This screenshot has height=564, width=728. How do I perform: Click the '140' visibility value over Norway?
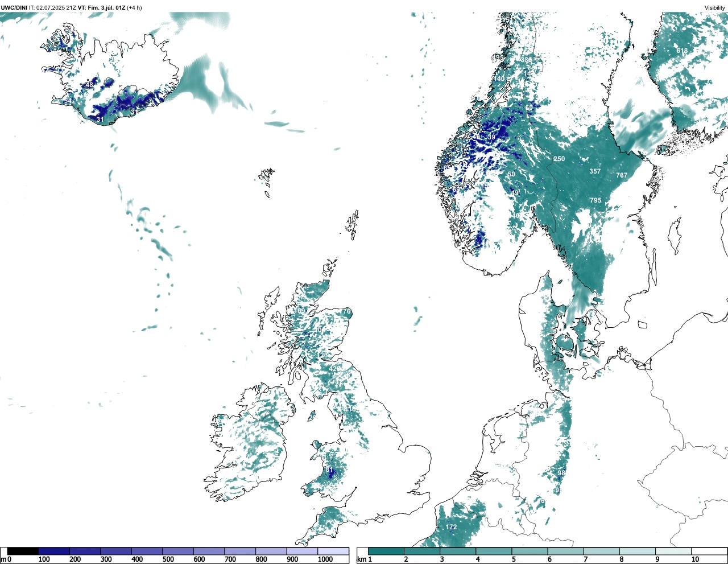[499, 79]
